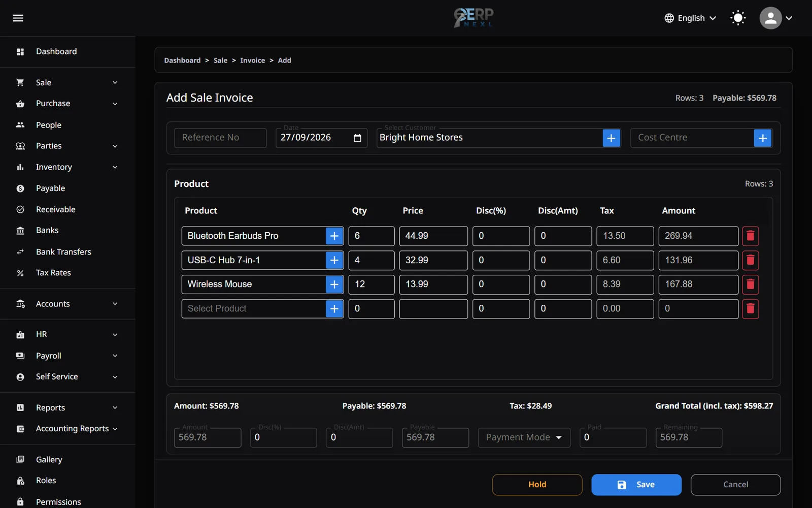Delete the empty product row

pyautogui.click(x=751, y=309)
